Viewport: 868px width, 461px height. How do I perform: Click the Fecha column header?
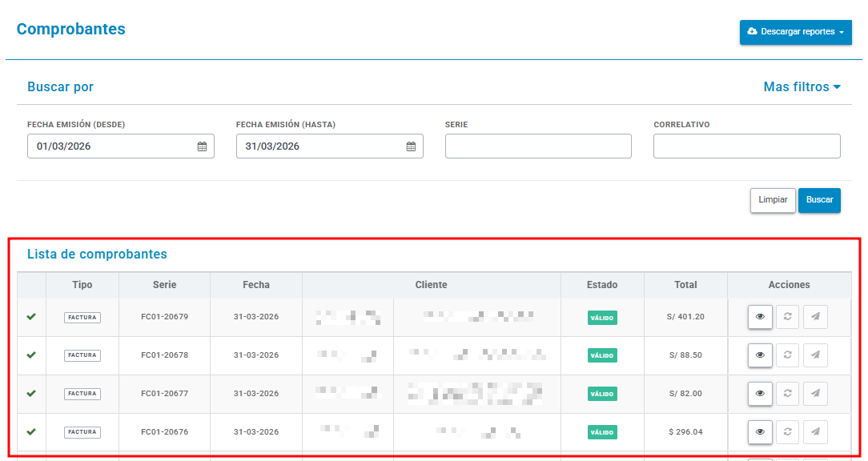coord(256,285)
